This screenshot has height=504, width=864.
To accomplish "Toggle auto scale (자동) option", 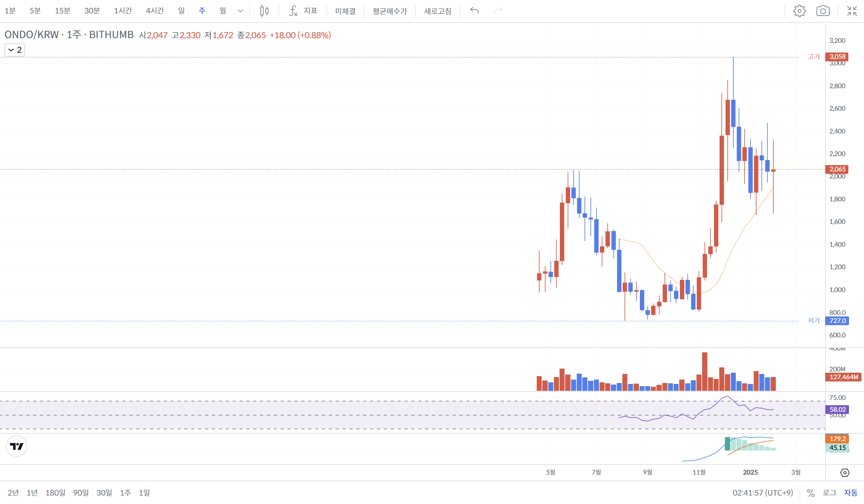I will click(851, 493).
